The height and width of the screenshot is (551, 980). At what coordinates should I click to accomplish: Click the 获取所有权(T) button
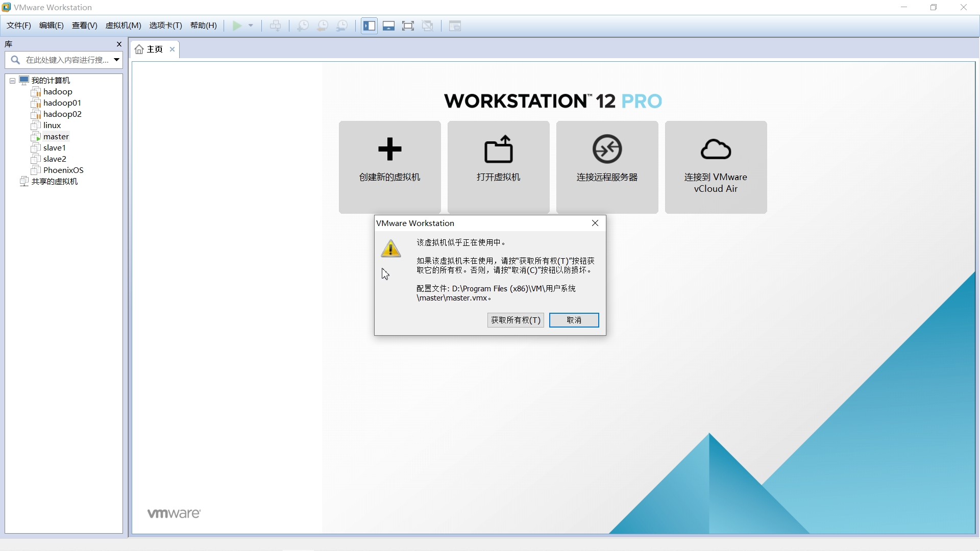point(516,320)
